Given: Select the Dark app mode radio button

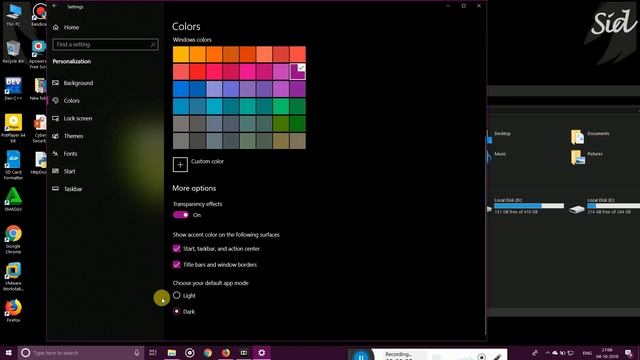Looking at the screenshot, I should coord(176,311).
